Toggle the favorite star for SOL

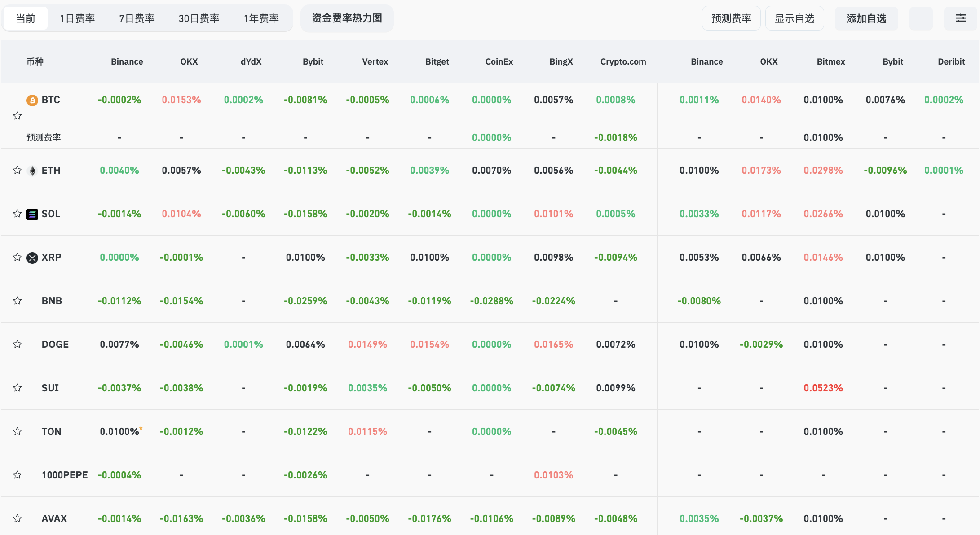pos(18,214)
